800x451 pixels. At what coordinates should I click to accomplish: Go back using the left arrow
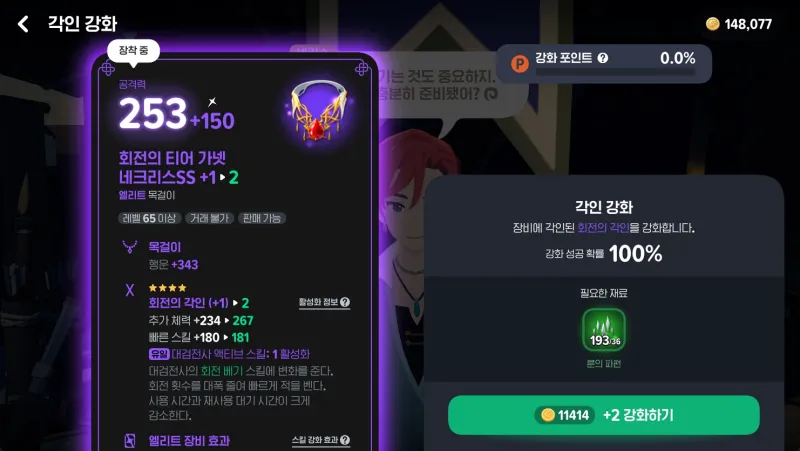tap(23, 23)
